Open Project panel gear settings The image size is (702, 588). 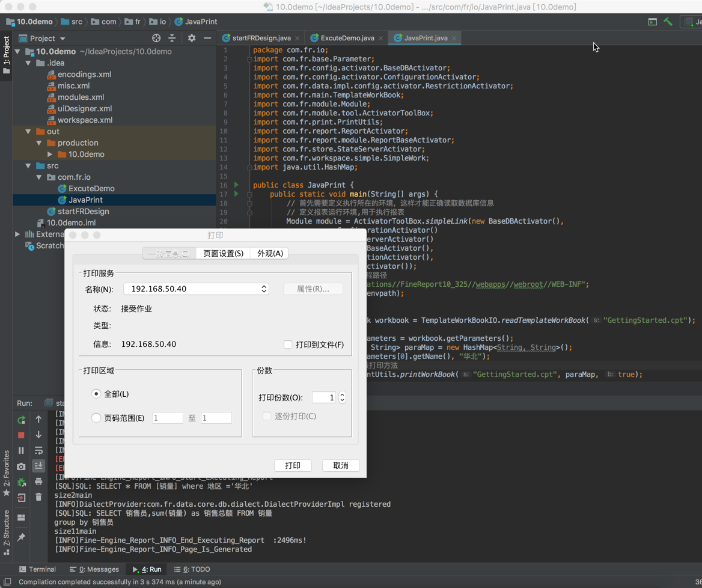click(x=191, y=38)
